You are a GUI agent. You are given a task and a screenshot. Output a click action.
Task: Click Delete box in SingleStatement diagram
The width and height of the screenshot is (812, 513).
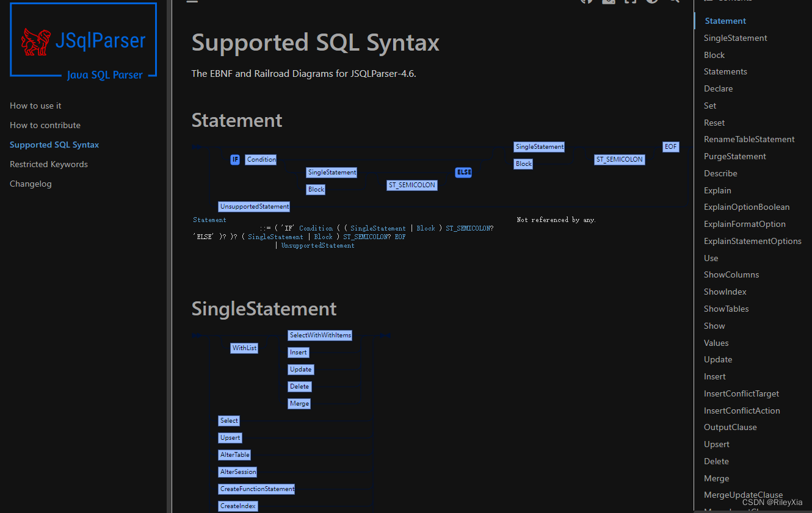pyautogui.click(x=300, y=387)
